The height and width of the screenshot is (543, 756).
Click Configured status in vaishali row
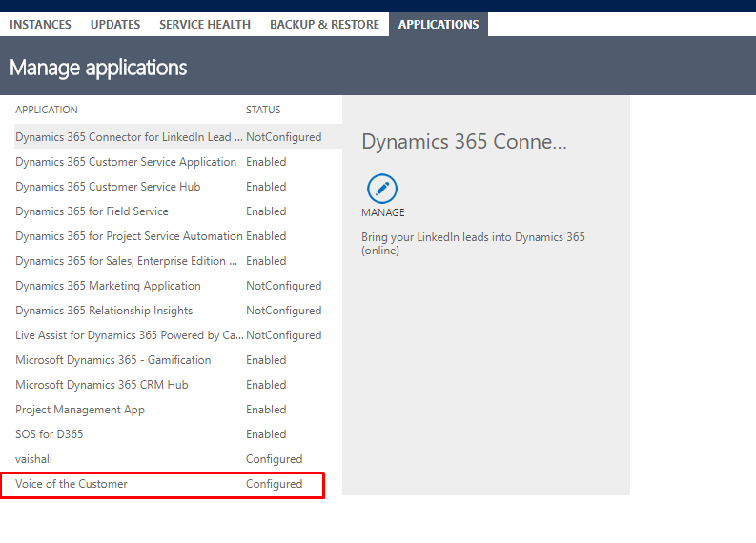click(275, 459)
